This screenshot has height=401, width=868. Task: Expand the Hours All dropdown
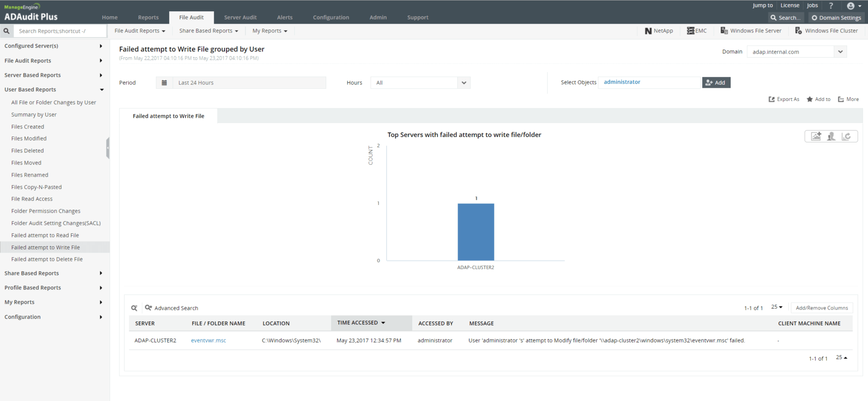click(464, 83)
